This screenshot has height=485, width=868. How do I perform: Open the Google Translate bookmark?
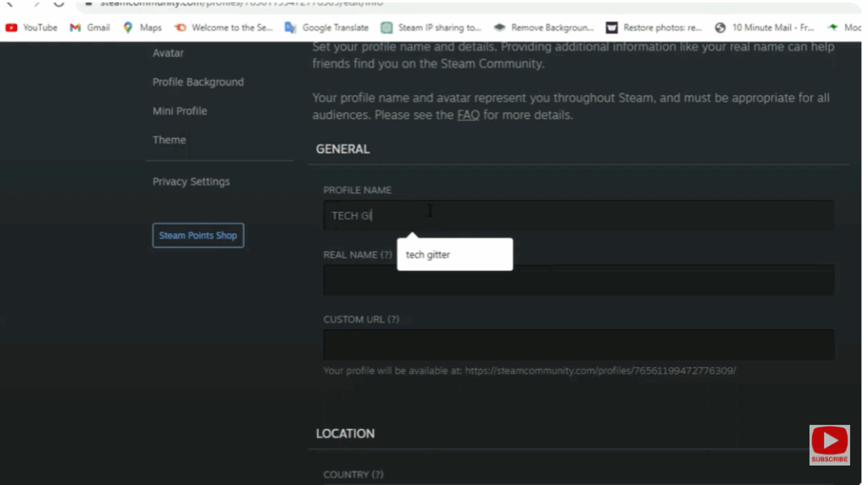tap(326, 28)
